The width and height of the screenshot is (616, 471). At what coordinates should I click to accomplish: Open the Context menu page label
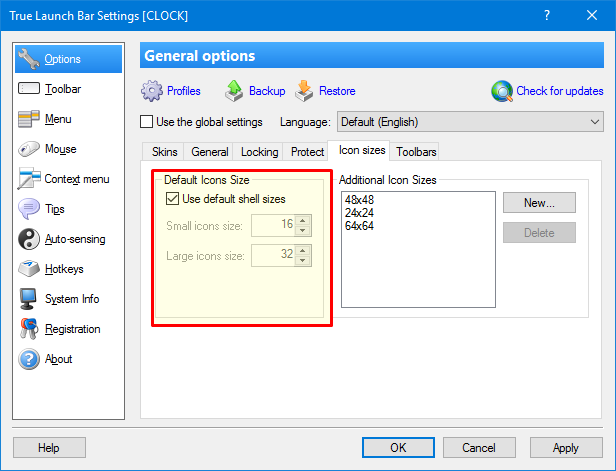(77, 179)
